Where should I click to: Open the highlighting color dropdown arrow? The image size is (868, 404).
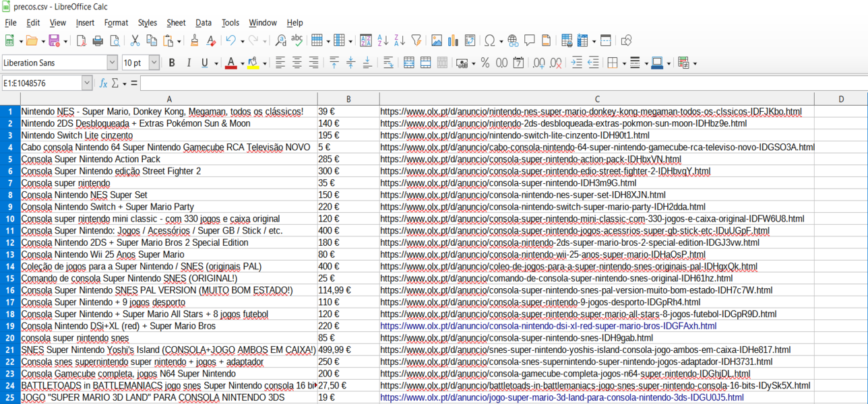pyautogui.click(x=264, y=63)
